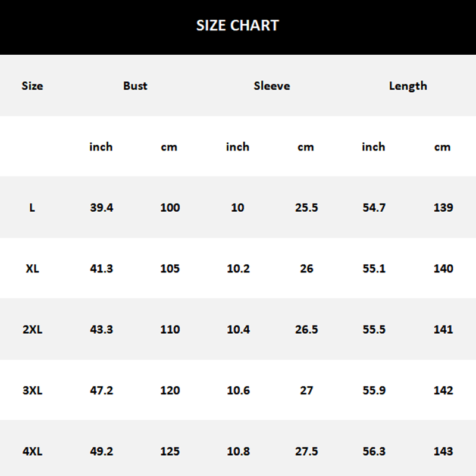Click the SIZE CHART title
The height and width of the screenshot is (476, 476).
(237, 26)
